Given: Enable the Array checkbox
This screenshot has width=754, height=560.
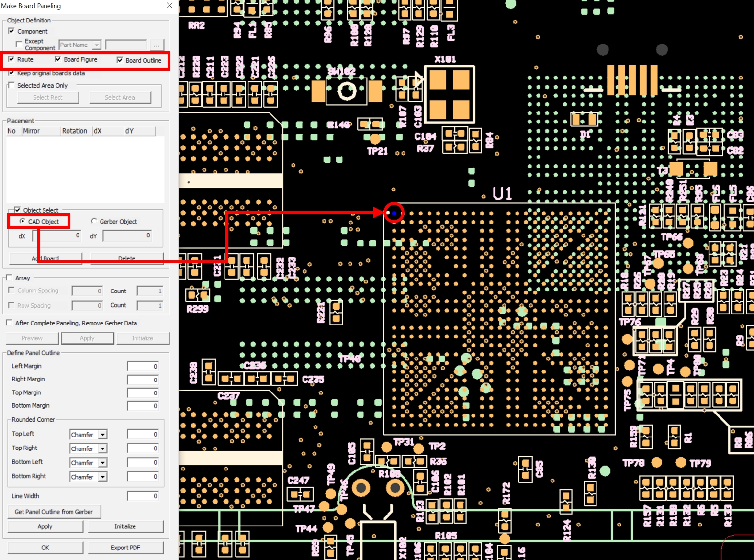Looking at the screenshot, I should click(9, 278).
